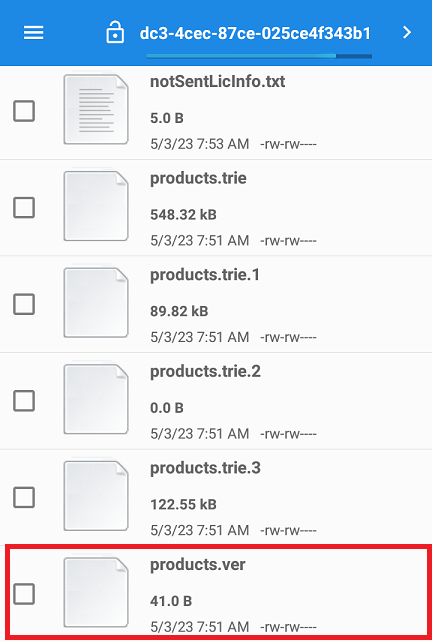
Task: Toggle checkbox next to products.trie.3
Action: [x=24, y=497]
